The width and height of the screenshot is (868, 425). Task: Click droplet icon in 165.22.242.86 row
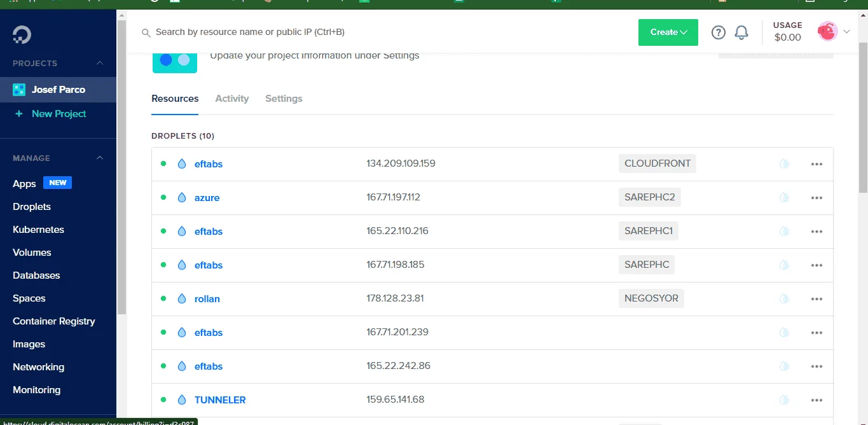tap(182, 366)
